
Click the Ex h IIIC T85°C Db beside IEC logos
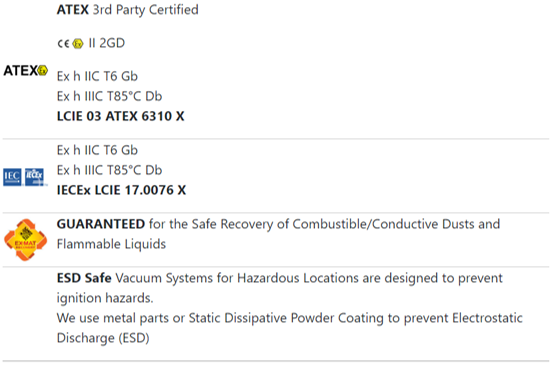pyautogui.click(x=109, y=170)
